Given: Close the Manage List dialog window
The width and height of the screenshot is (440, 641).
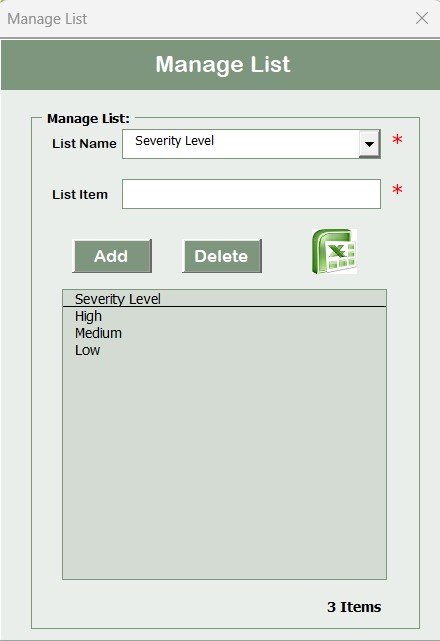Looking at the screenshot, I should coord(422,18).
